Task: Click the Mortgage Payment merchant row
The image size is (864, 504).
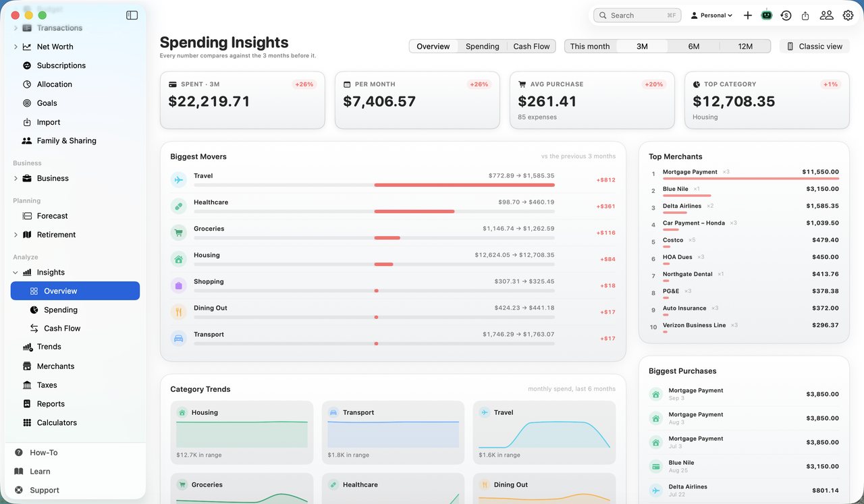Action: (x=744, y=173)
